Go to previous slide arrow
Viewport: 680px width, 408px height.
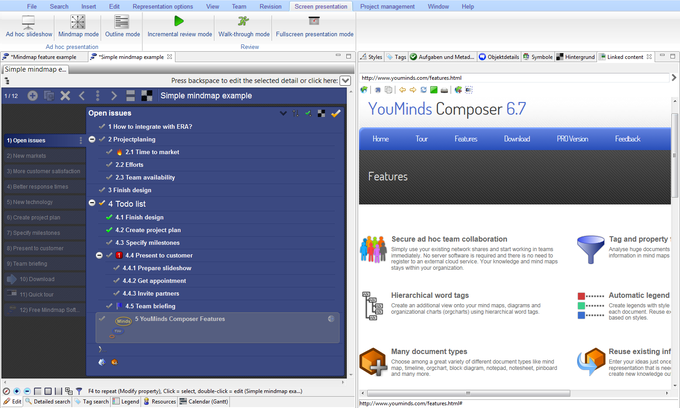82,96
